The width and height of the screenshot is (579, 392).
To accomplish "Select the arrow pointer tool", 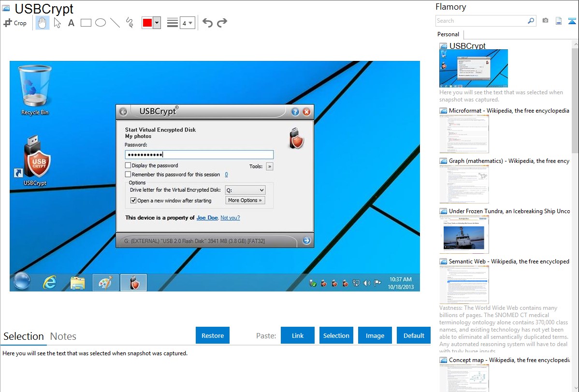I will tap(57, 23).
